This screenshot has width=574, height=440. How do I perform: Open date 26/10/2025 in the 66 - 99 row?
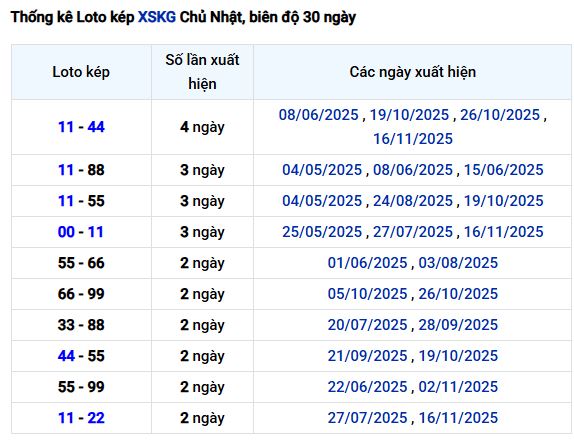coord(458,294)
